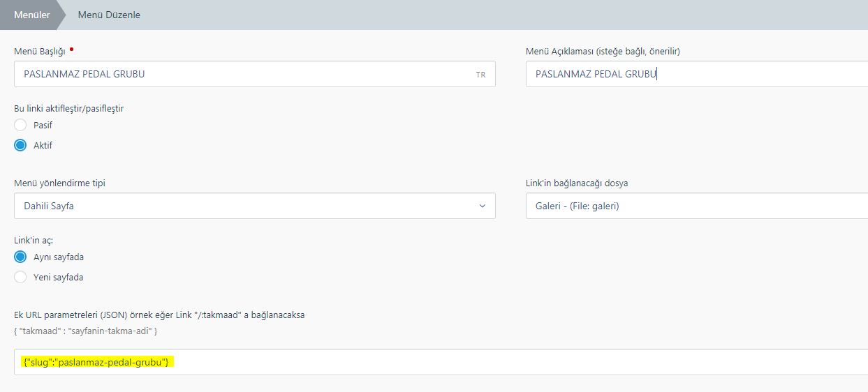This screenshot has height=392, width=868.
Task: Click the Link'in aç label
Action: click(x=29, y=240)
